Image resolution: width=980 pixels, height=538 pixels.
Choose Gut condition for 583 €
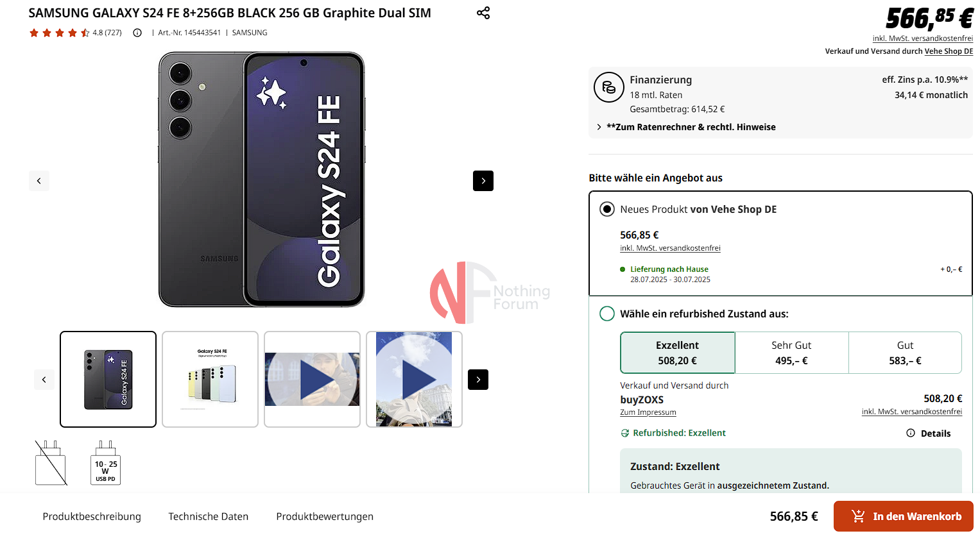[905, 353]
